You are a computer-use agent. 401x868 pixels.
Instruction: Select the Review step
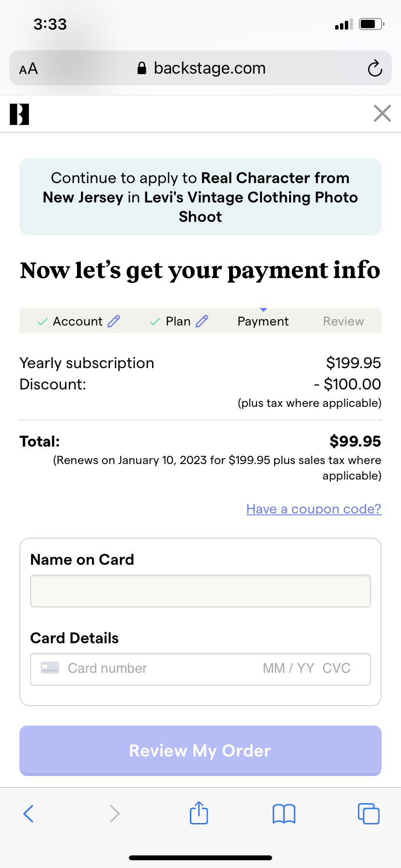[x=343, y=321]
